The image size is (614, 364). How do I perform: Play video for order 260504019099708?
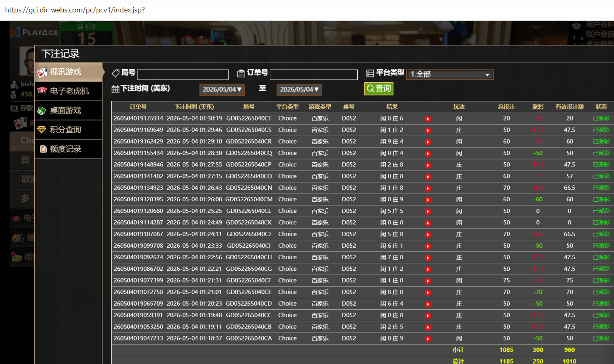click(x=428, y=246)
